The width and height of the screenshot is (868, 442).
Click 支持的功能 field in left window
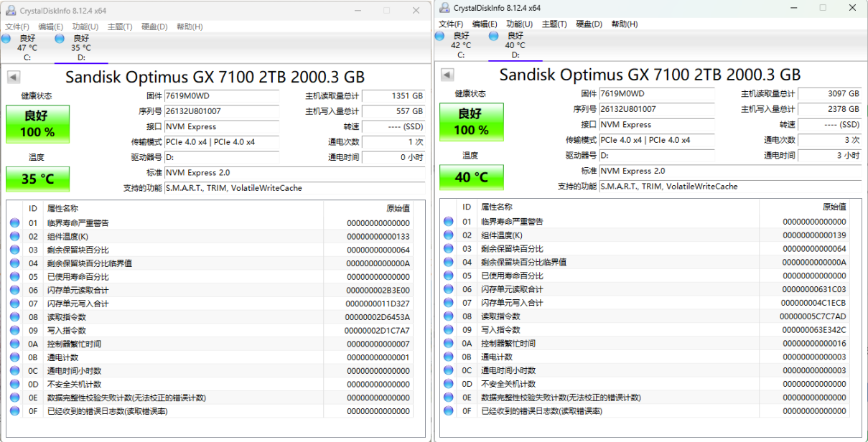[294, 188]
